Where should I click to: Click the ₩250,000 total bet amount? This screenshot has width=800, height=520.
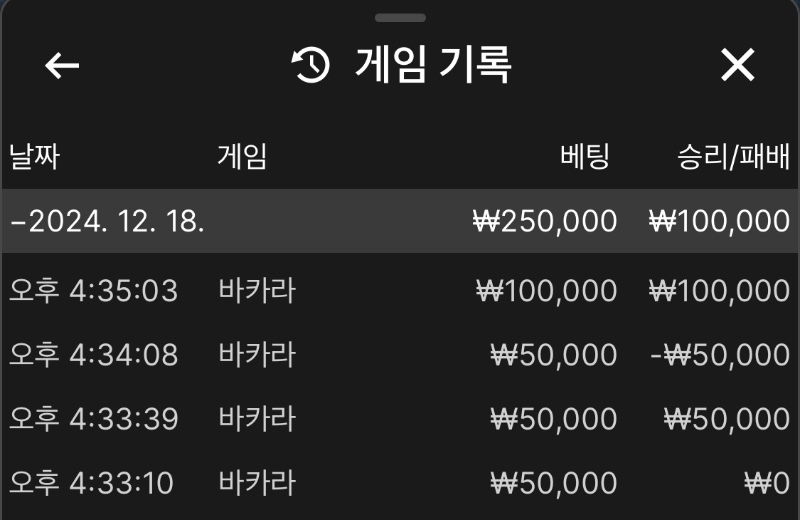coord(545,221)
